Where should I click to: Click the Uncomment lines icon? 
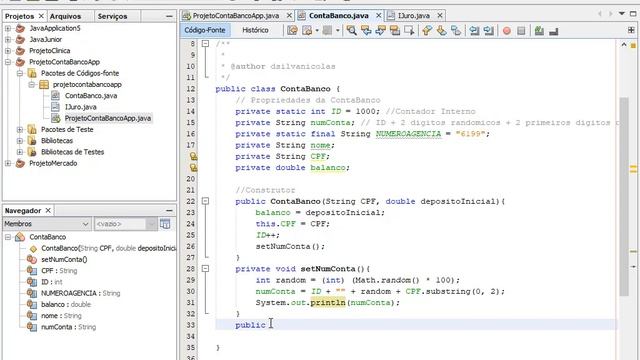pyautogui.click(x=553, y=31)
